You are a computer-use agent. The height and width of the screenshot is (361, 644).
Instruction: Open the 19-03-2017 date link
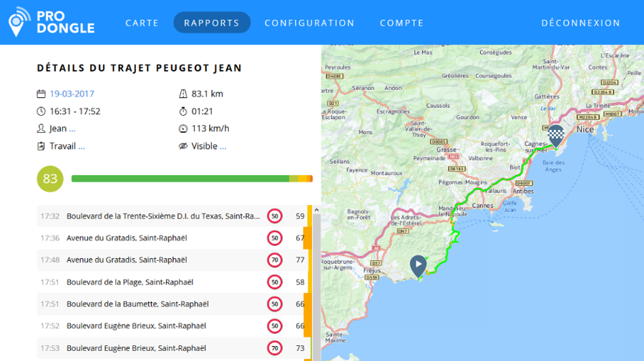coord(72,94)
